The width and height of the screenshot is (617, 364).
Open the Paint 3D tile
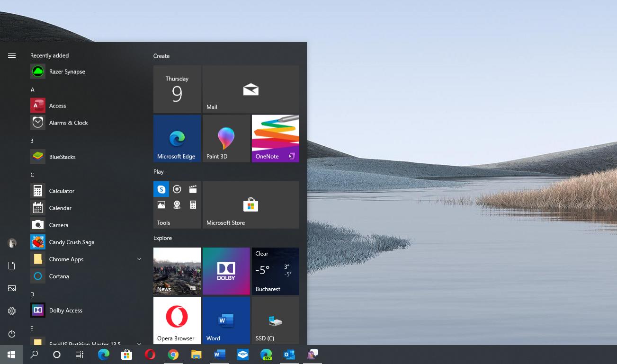(226, 139)
